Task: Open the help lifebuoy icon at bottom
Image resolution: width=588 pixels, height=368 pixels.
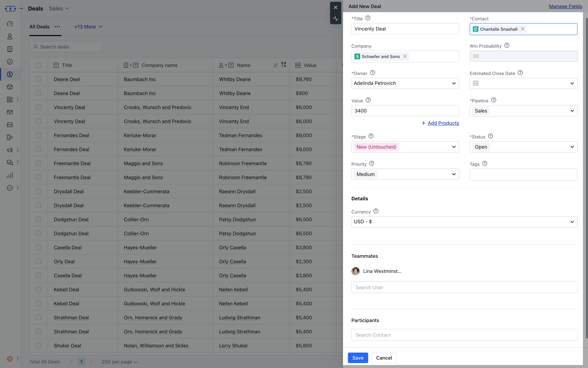Action: click(10, 359)
